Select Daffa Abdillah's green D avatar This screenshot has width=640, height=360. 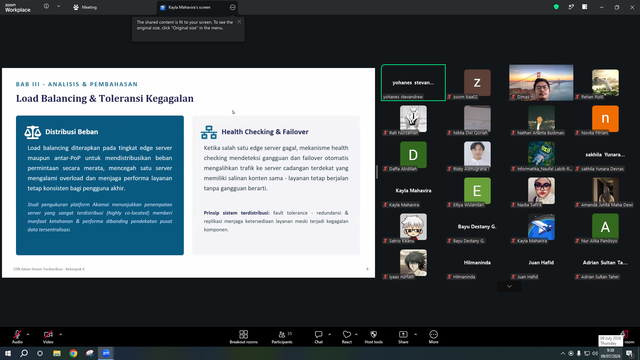[413, 155]
